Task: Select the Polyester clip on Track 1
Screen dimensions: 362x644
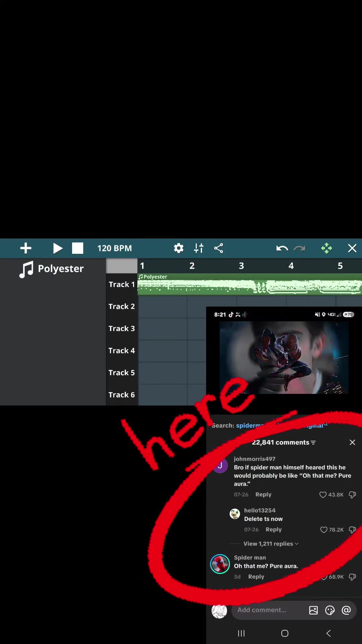Action: (x=250, y=284)
